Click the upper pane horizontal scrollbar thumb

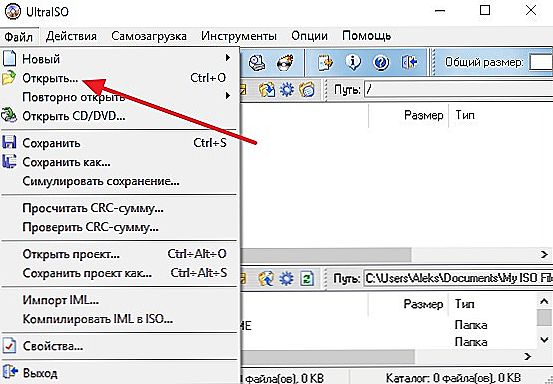(326, 254)
